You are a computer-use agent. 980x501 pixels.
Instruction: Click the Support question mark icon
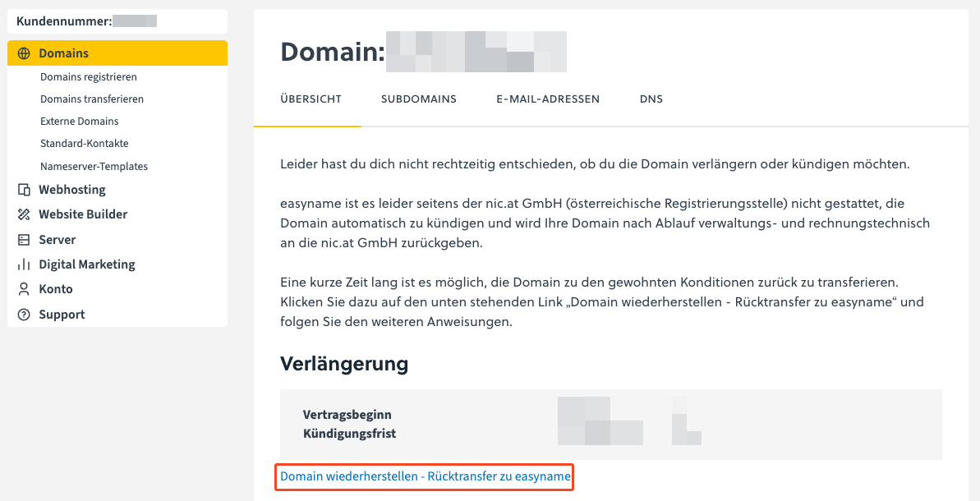click(24, 315)
